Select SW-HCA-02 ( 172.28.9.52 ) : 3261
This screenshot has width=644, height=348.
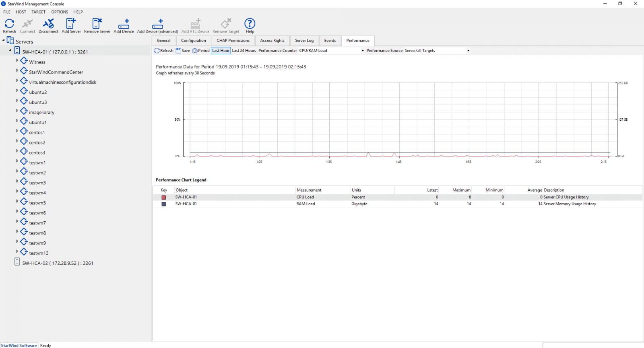click(x=58, y=264)
